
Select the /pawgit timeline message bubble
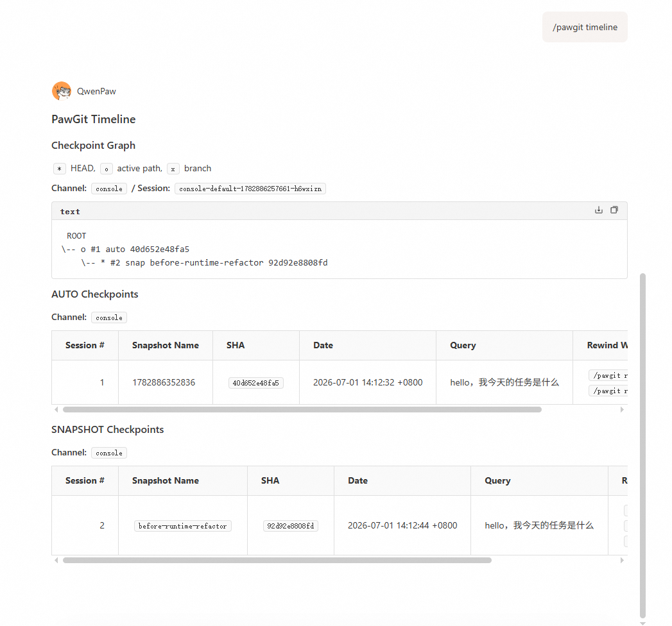pos(585,27)
